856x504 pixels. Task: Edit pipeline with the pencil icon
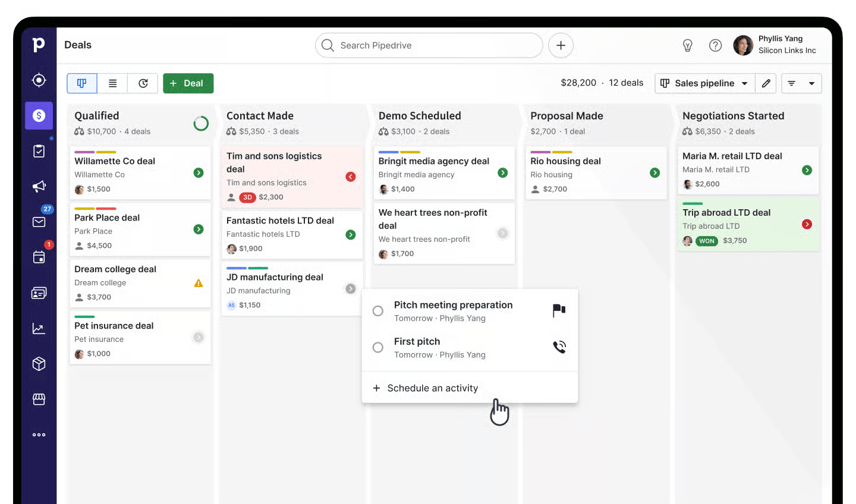[x=766, y=83]
